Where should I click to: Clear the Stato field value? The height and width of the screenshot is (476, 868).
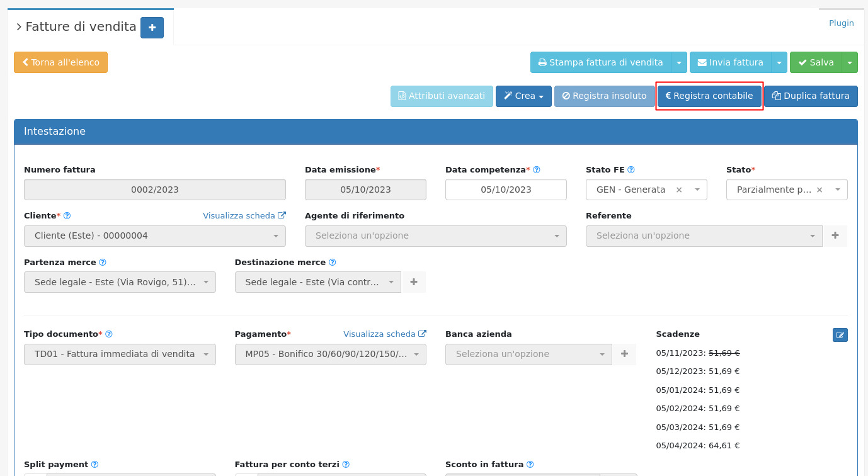tap(819, 190)
